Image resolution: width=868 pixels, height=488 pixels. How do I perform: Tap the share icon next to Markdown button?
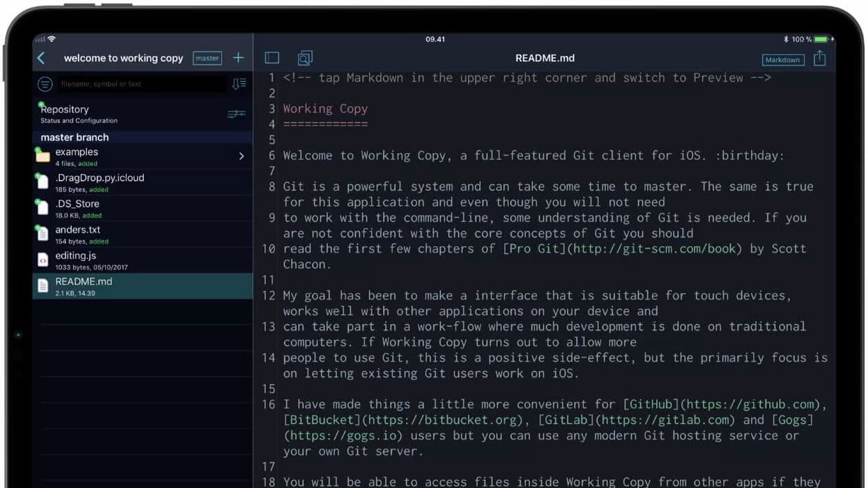[x=820, y=58]
